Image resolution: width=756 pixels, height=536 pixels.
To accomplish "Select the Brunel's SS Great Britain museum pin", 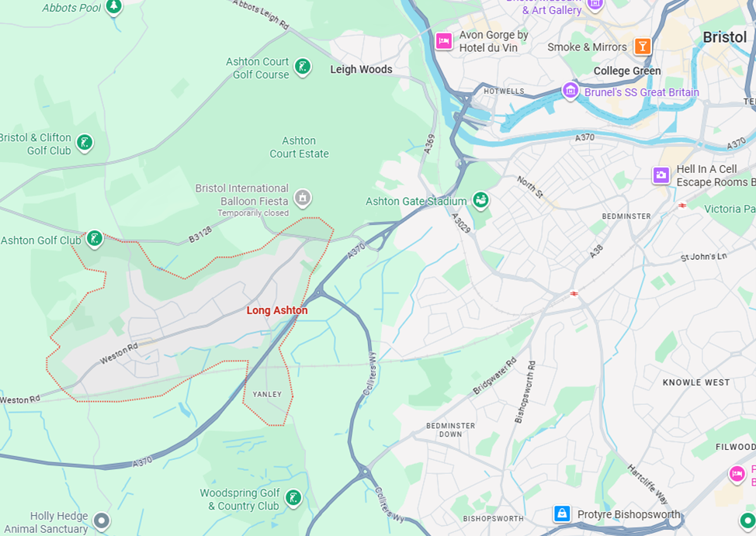I will (570, 91).
